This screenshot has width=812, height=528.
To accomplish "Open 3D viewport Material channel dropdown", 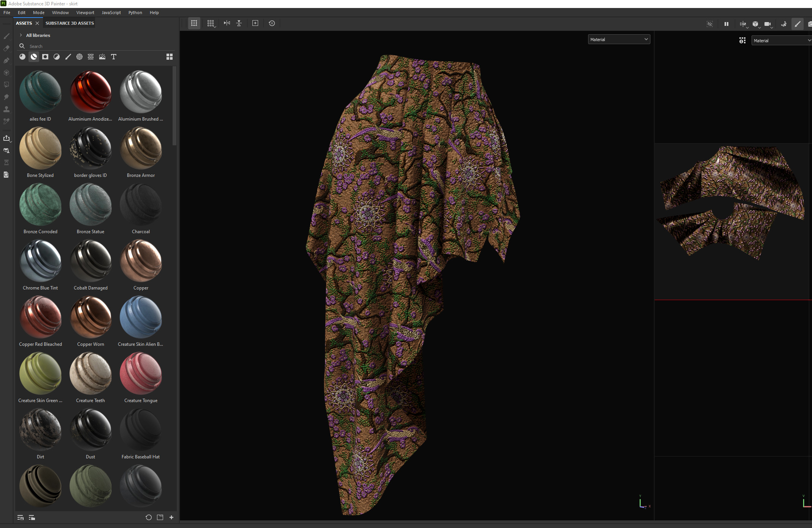I will [x=619, y=39].
